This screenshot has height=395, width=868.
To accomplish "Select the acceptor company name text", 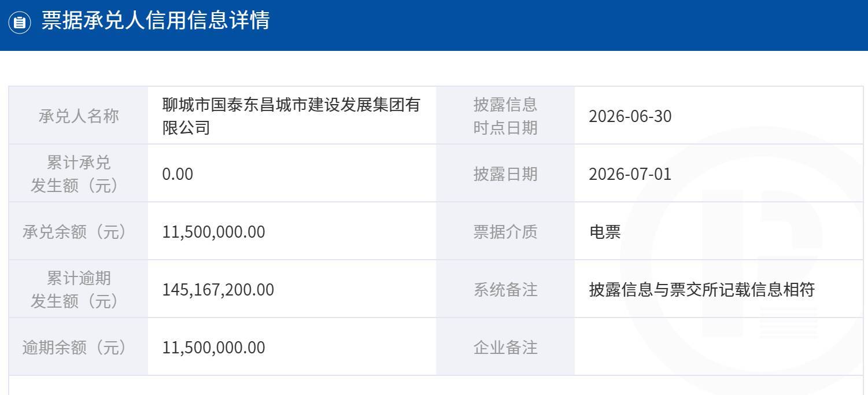I will point(291,116).
